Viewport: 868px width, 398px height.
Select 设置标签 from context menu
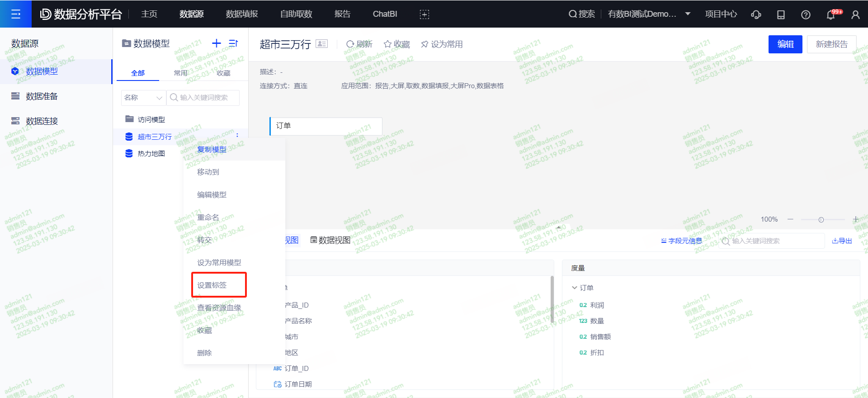pos(212,285)
